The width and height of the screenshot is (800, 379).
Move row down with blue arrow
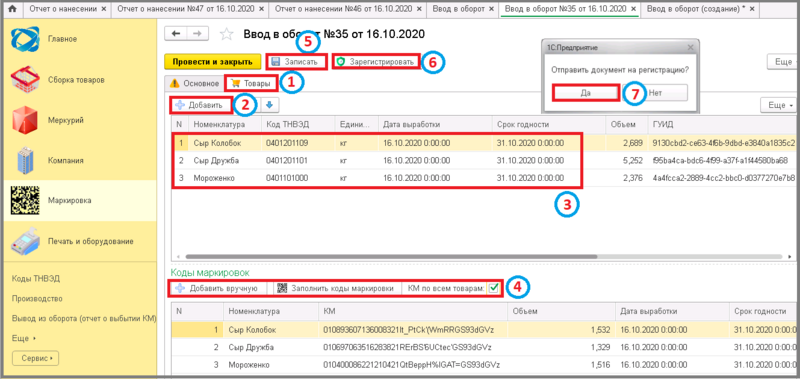point(270,105)
